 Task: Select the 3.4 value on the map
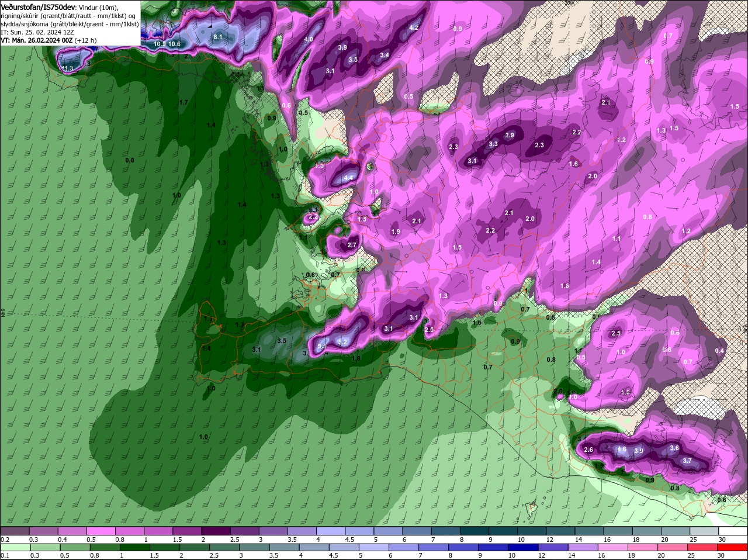click(x=385, y=56)
